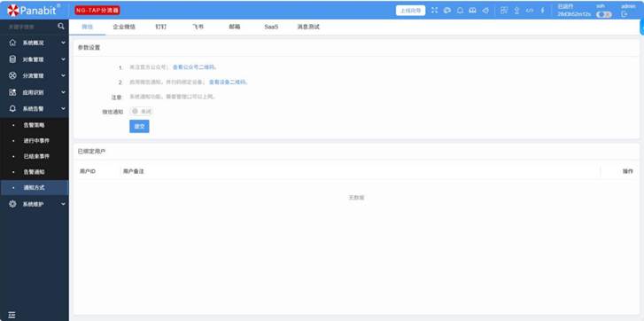The width and height of the screenshot is (644, 321).
Task: Click the blue edge tab at right
Action: (x=642, y=27)
